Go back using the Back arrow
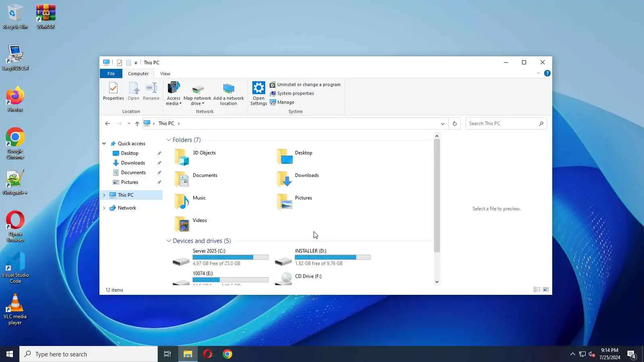 point(107,123)
